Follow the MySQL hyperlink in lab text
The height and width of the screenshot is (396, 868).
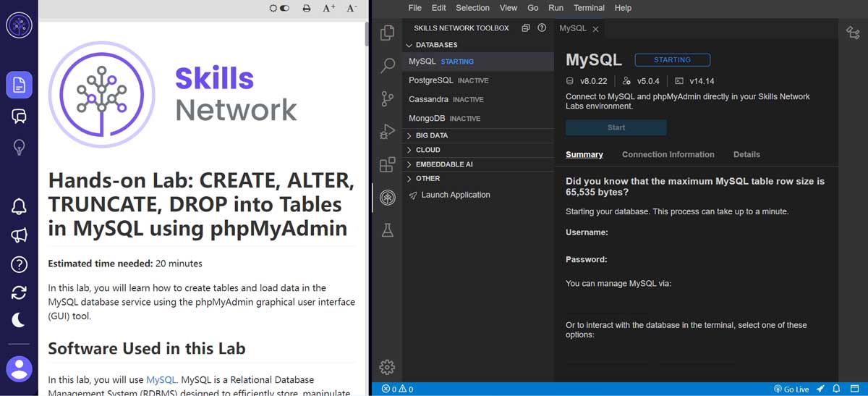[161, 379]
